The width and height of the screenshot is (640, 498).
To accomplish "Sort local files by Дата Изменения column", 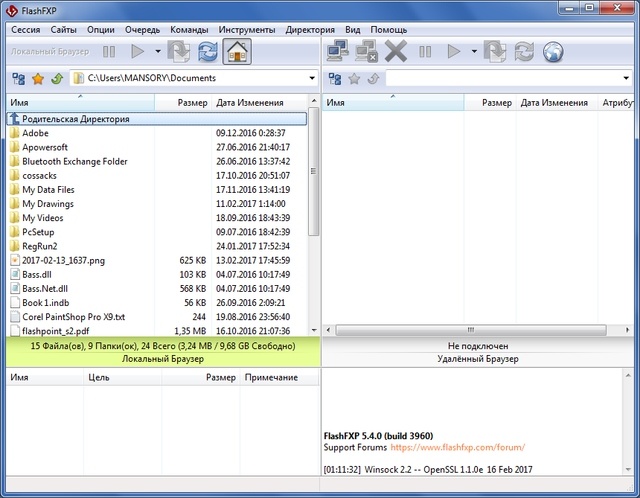I will click(250, 103).
